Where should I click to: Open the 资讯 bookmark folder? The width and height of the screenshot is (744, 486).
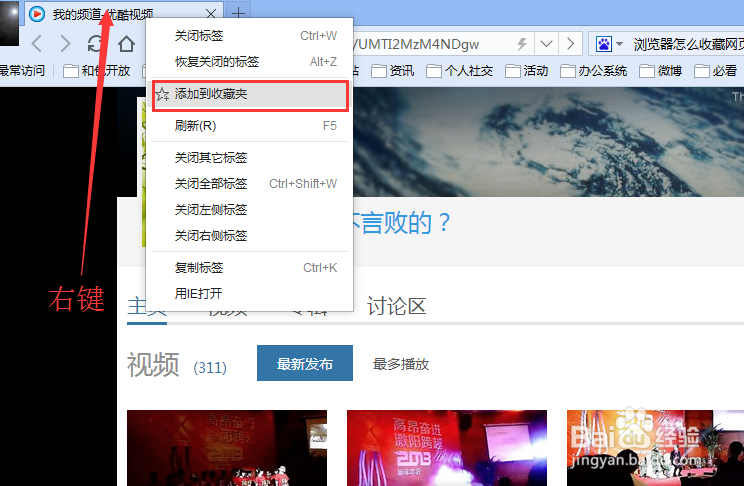click(393, 71)
